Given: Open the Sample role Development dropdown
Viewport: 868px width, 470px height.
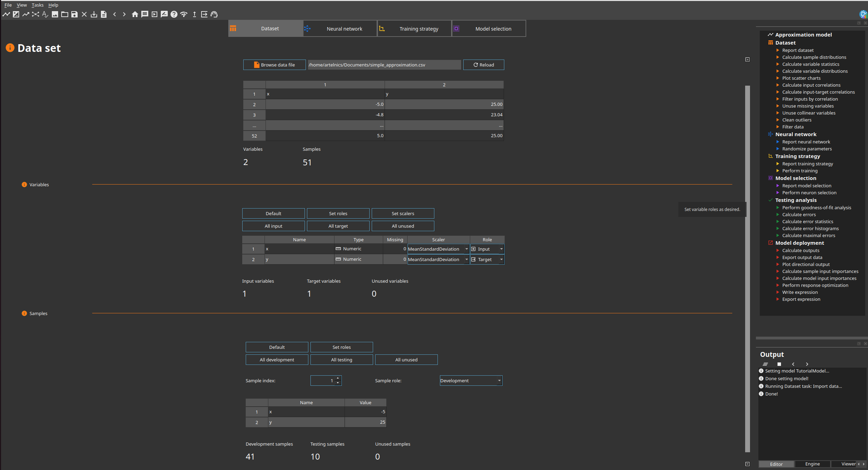Looking at the screenshot, I should pyautogui.click(x=471, y=381).
